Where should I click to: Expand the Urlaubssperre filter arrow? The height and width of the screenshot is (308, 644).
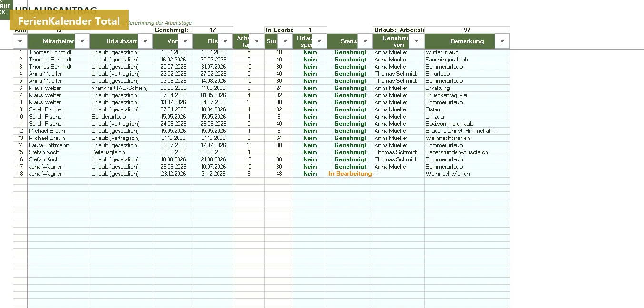click(x=319, y=41)
